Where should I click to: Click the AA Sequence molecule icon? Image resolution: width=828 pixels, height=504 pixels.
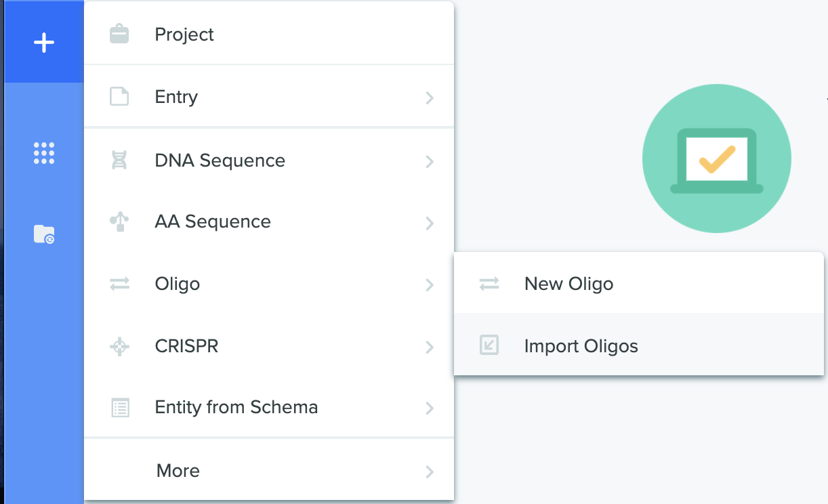coord(119,222)
